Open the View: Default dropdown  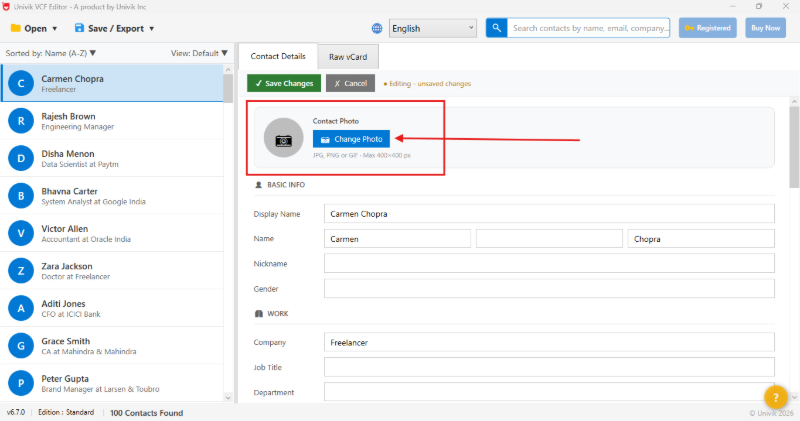coord(199,53)
